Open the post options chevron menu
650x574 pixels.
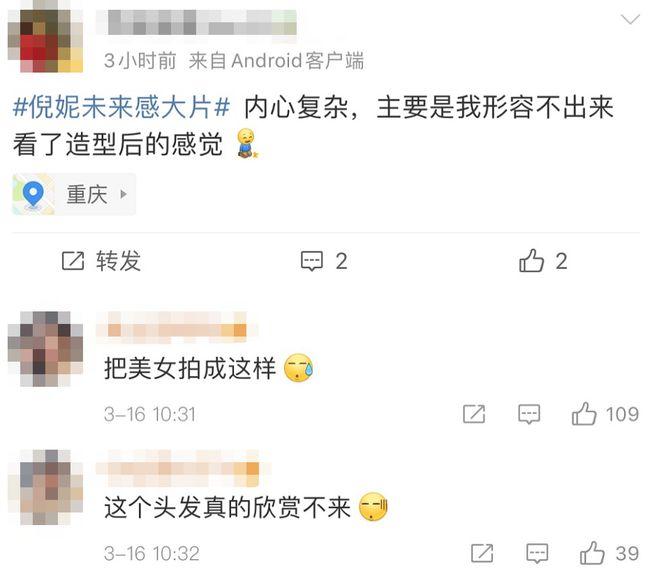pos(630,19)
